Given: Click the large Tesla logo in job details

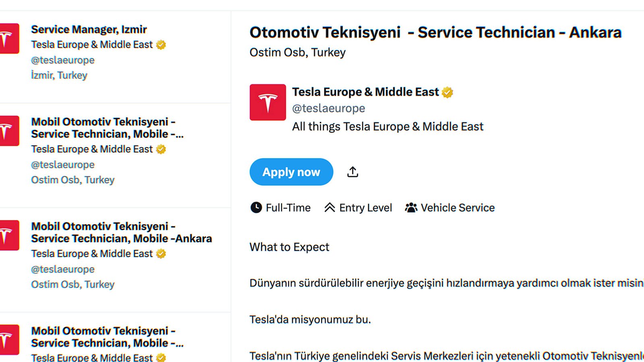Looking at the screenshot, I should (x=268, y=102).
